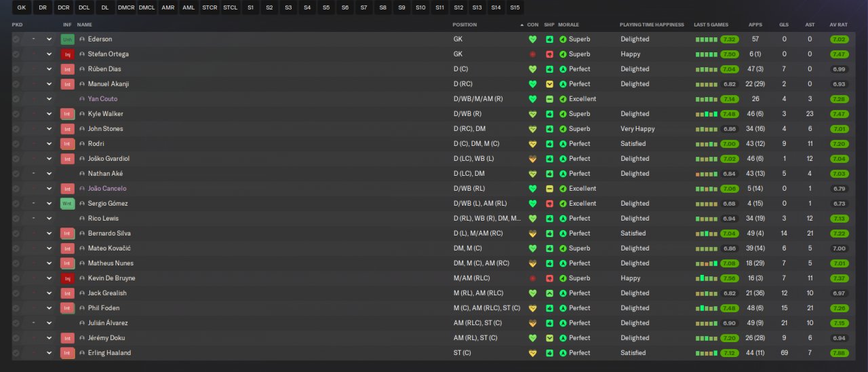Click Sergio Gómez's 'Wnt' wanted icon
The width and height of the screenshot is (868, 372).
point(67,204)
